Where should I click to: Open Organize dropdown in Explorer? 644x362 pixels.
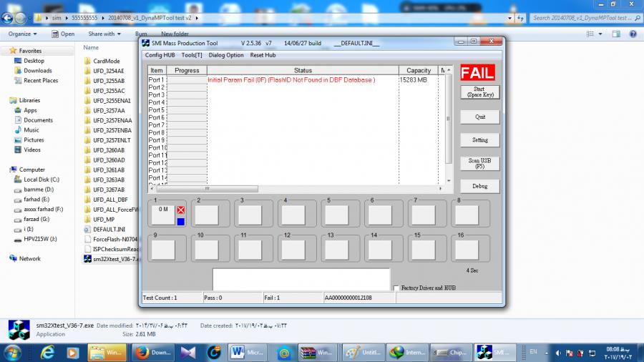(x=23, y=34)
